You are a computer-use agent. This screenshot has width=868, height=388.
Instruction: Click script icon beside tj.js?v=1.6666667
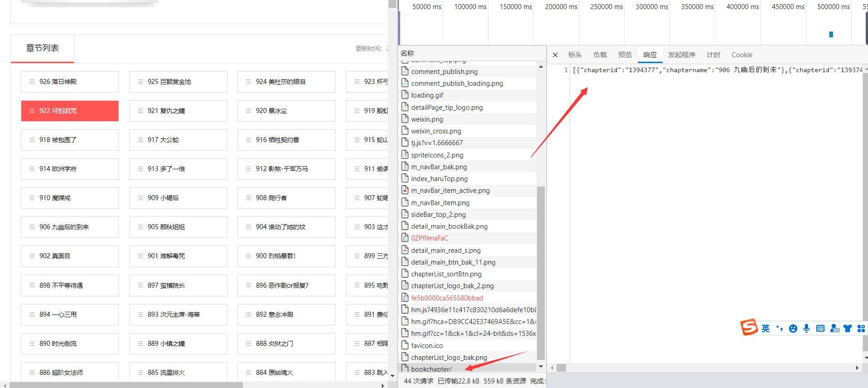click(x=405, y=142)
